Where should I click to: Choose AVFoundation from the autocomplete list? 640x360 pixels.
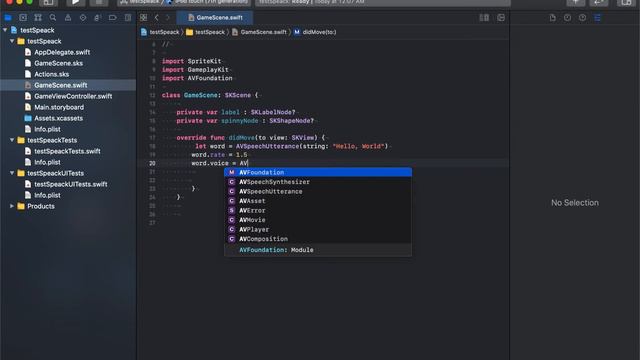318,172
